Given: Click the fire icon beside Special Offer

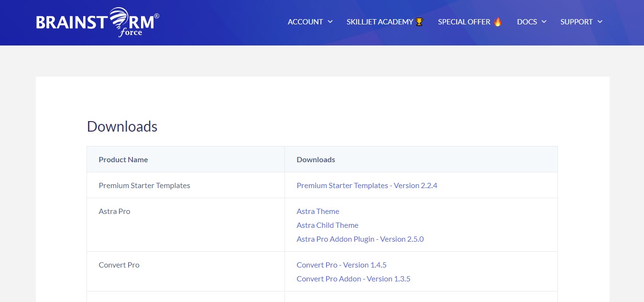Looking at the screenshot, I should [497, 22].
